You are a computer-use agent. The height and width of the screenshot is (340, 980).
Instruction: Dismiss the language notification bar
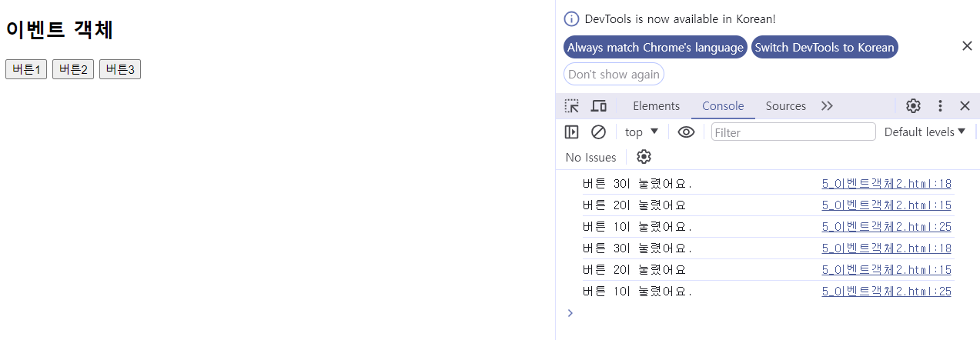(x=968, y=46)
